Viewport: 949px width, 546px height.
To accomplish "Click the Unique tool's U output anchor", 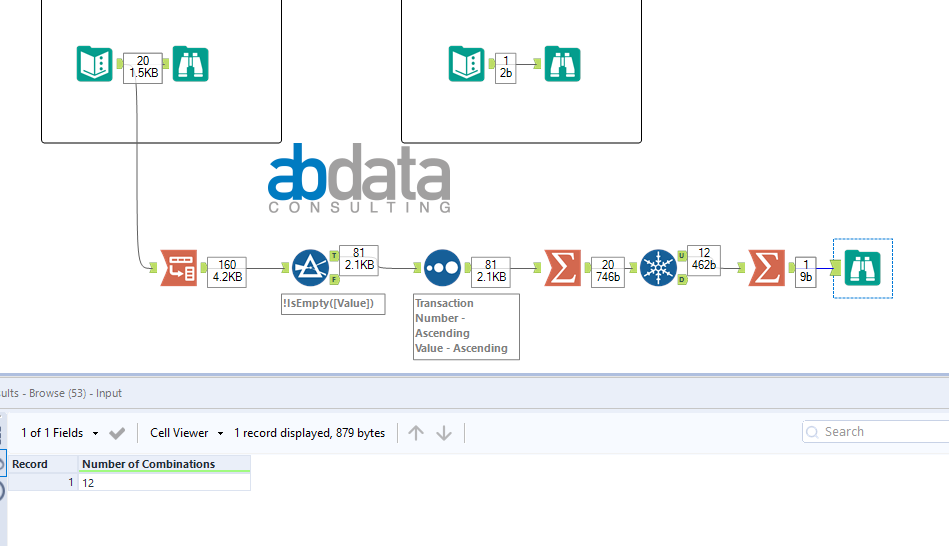I will pos(682,255).
